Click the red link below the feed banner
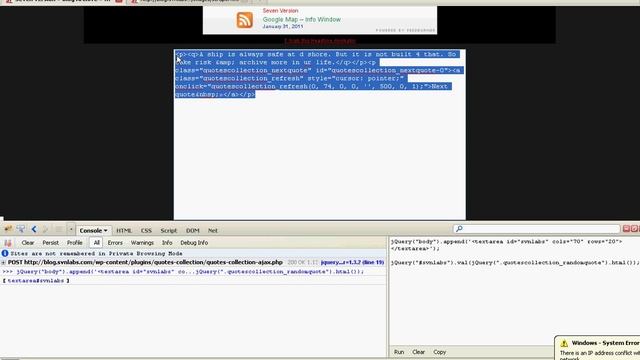 click(x=320, y=41)
